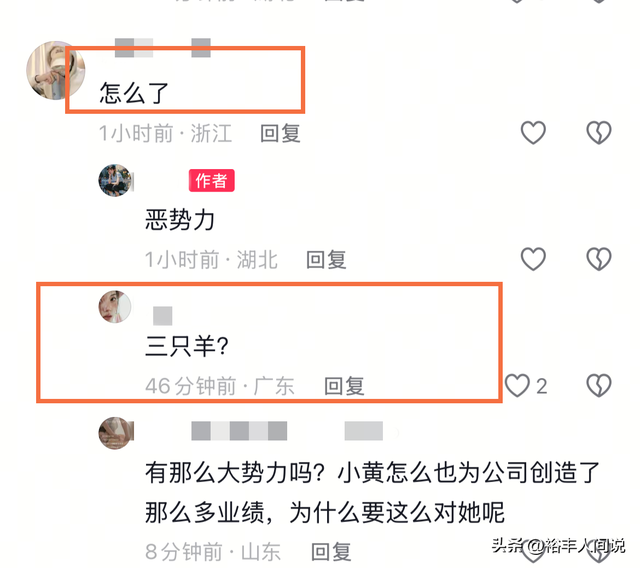This screenshot has width=640, height=568.
Task: Like the author's 恶势力 reply
Action: [x=533, y=259]
